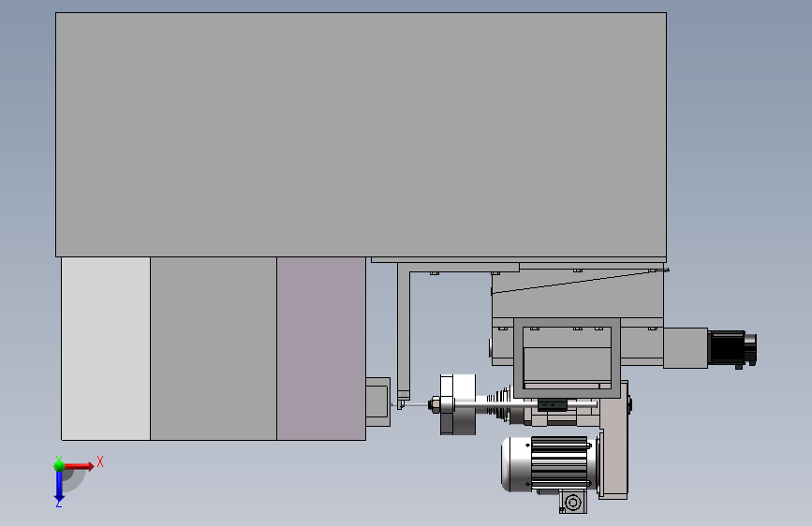Screen dimensions: 812x526
Task: Pick the black servo motor at right
Action: coord(732,349)
